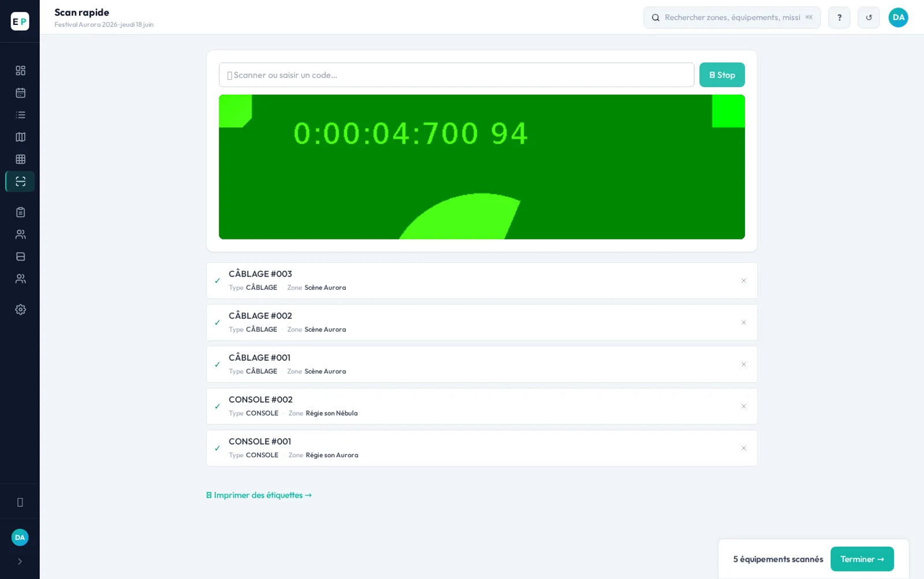
Task: Click the check mark beside CONSOLE #002
Action: tap(217, 406)
